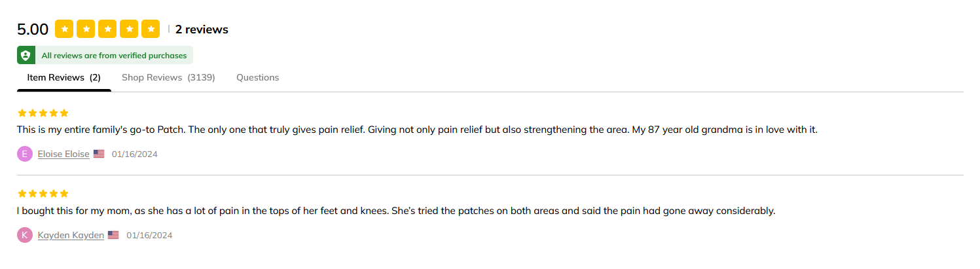Open the Item Reviews tab
This screenshot has width=980, height=269.
click(x=64, y=77)
